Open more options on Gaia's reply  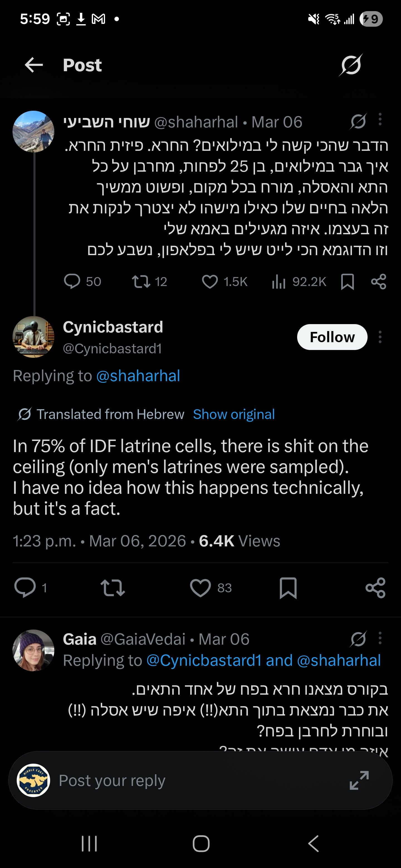point(380,638)
